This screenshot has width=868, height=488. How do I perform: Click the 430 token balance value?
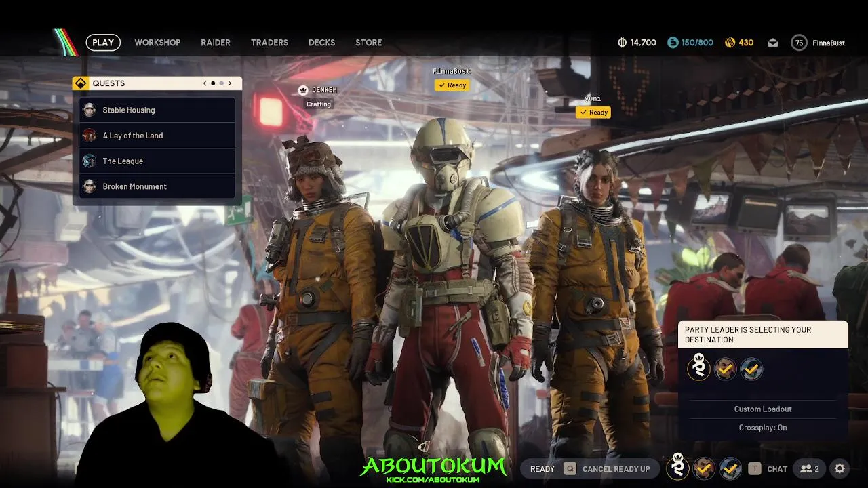[746, 43]
